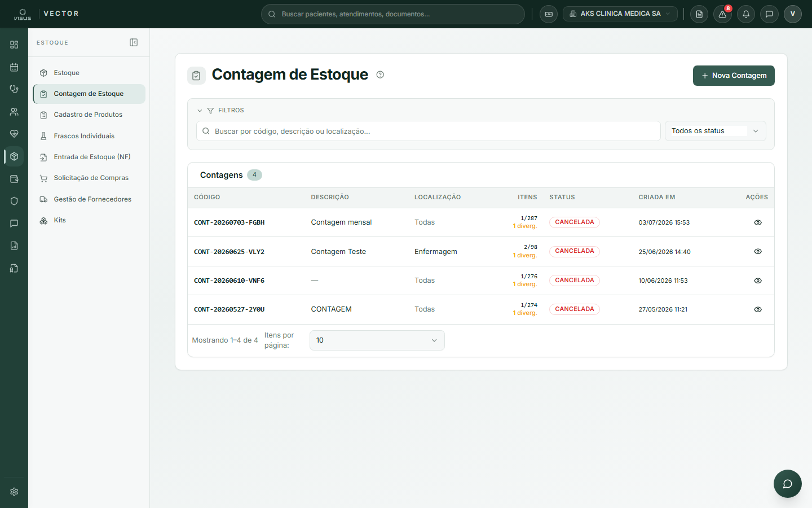The image size is (812, 508).
Task: Open the stock box icon in left rail
Action: 14,156
